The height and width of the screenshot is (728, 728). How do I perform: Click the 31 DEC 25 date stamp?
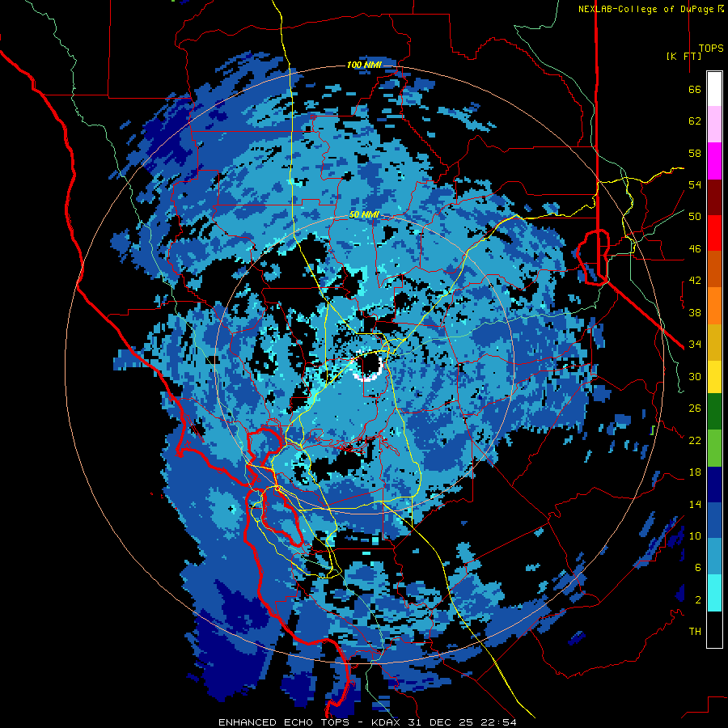(441, 722)
